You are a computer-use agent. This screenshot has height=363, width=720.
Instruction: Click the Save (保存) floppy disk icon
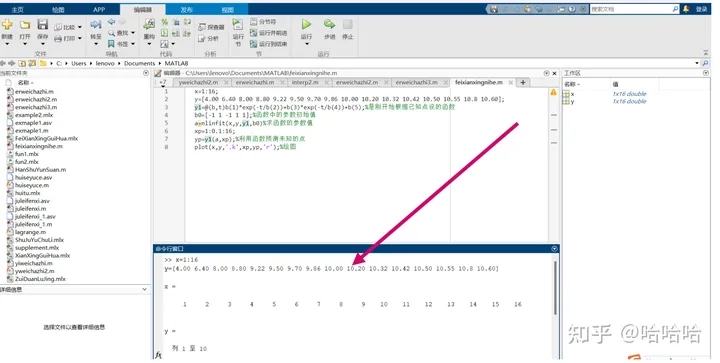pyautogui.click(x=42, y=24)
